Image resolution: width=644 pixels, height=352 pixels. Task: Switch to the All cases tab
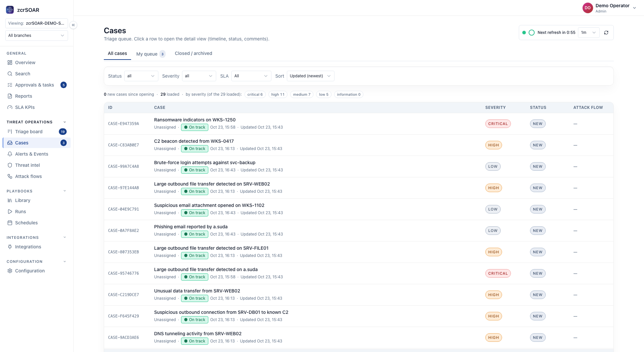pos(117,53)
